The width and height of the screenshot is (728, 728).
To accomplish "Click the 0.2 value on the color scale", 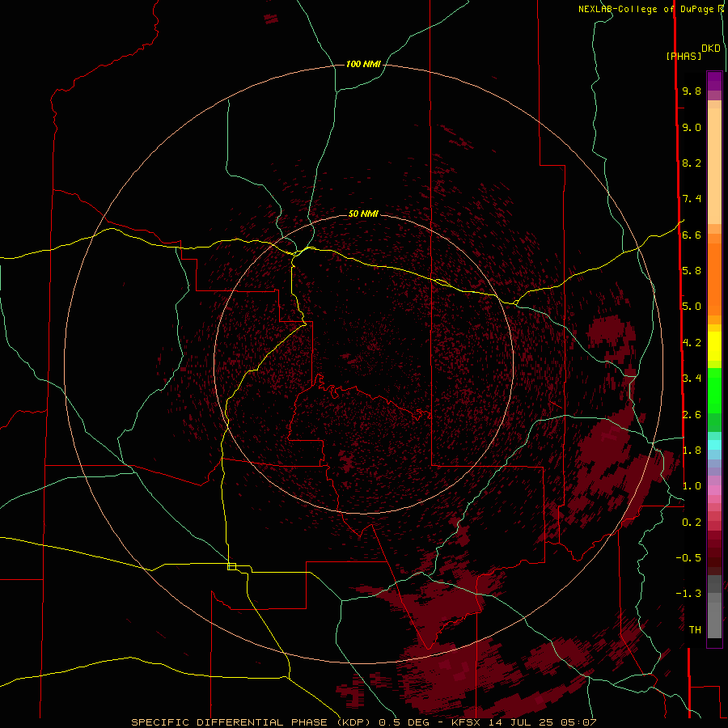I will (692, 523).
